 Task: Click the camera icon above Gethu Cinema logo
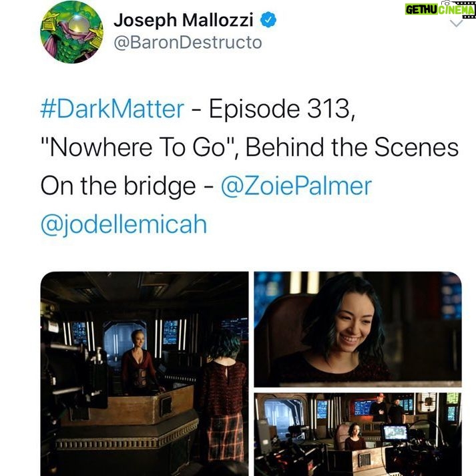[x=445, y=3]
